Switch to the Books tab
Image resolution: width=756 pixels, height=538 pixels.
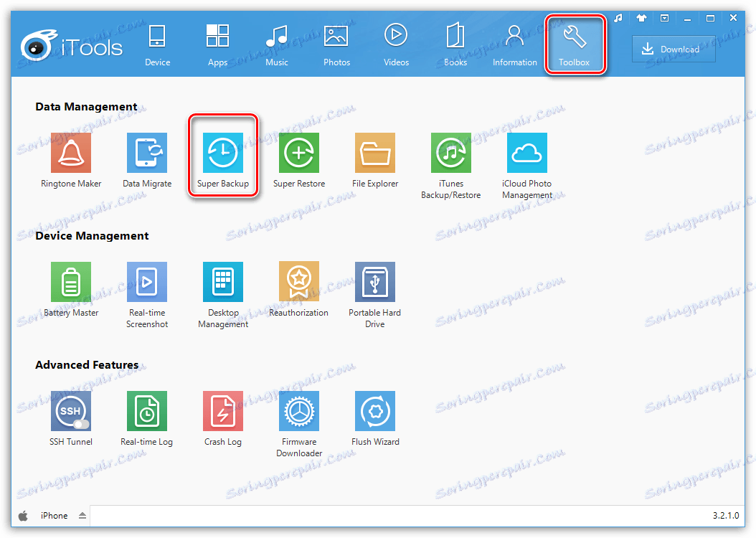point(455,46)
